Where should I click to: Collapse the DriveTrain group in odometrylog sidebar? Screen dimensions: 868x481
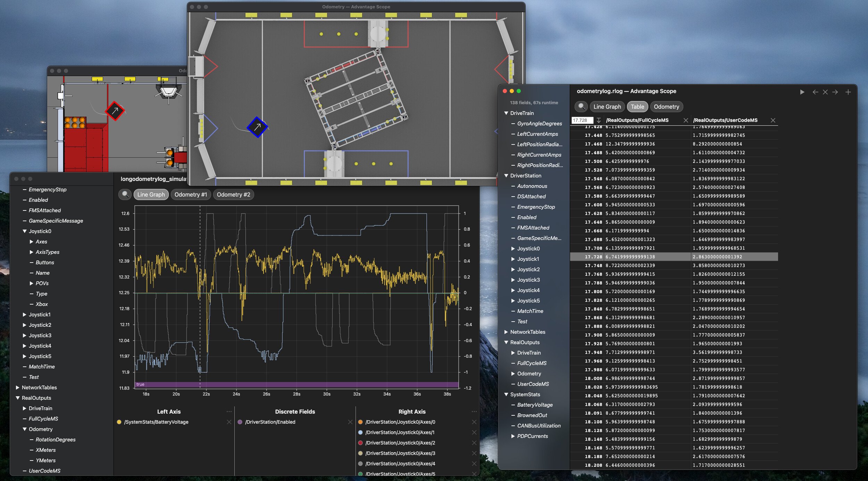(506, 113)
